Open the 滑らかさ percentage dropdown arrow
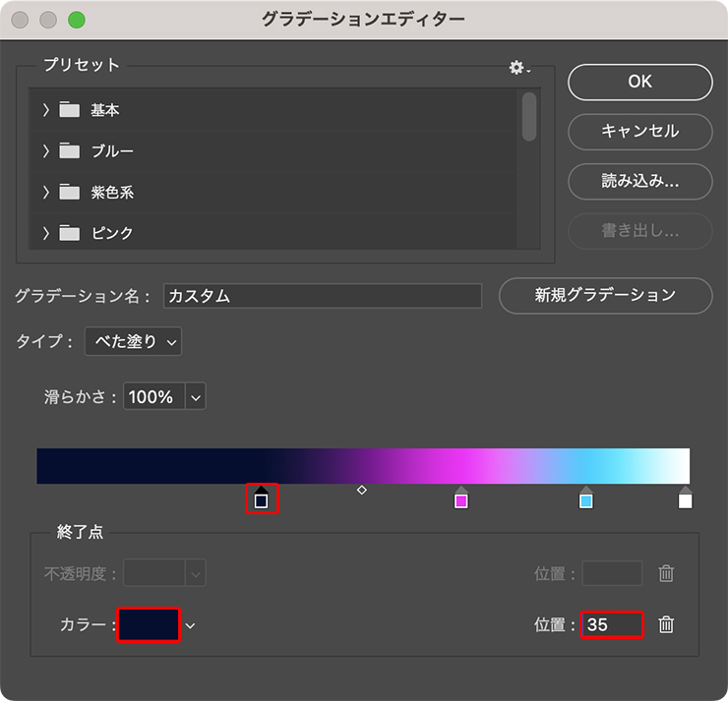Screen dimensions: 728x701 pyautogui.click(x=196, y=396)
